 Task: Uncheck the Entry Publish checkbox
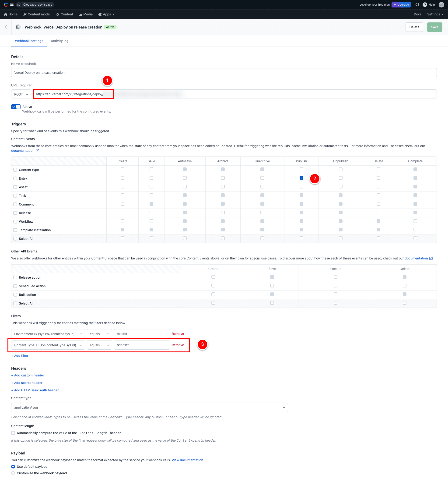301,178
